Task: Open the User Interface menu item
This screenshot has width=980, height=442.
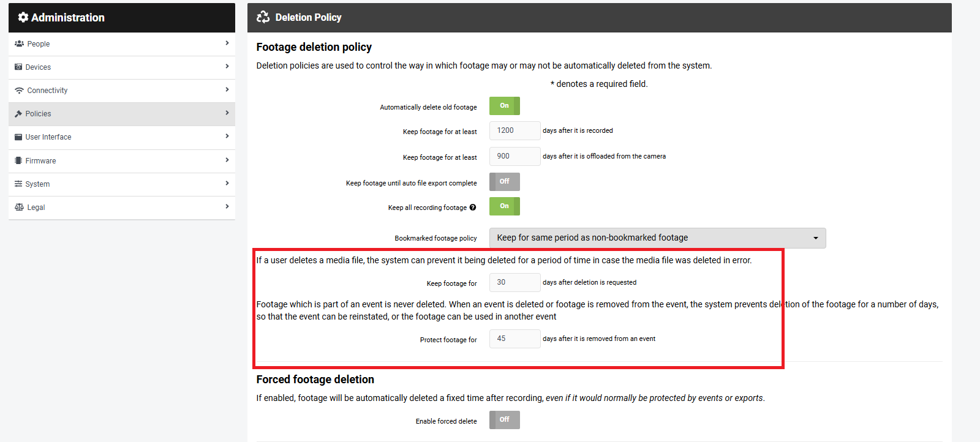Action: [x=122, y=137]
